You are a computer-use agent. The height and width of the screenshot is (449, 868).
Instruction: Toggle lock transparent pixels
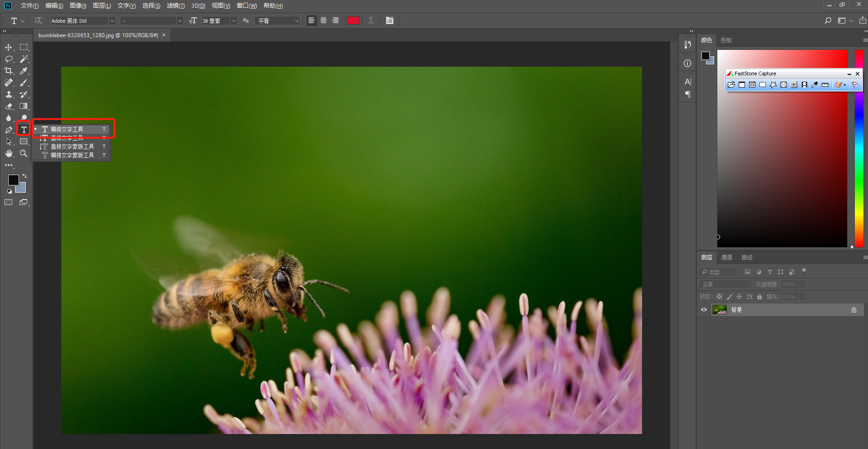point(719,297)
